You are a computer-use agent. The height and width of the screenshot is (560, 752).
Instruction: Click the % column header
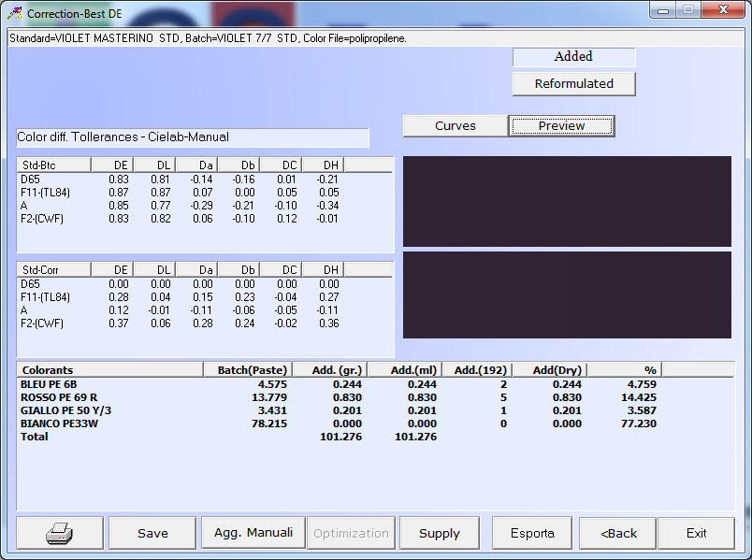pyautogui.click(x=625, y=370)
